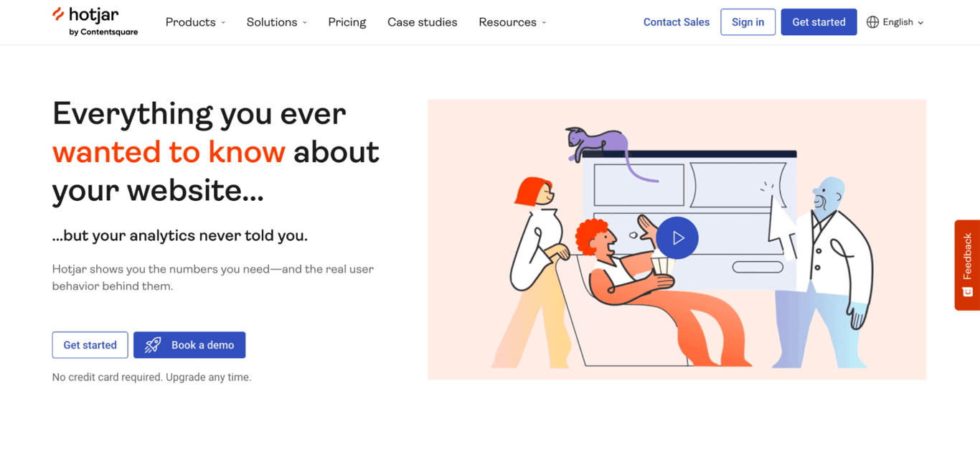Click the outlined Get started button in hero
The height and width of the screenshot is (470, 980).
(90, 344)
